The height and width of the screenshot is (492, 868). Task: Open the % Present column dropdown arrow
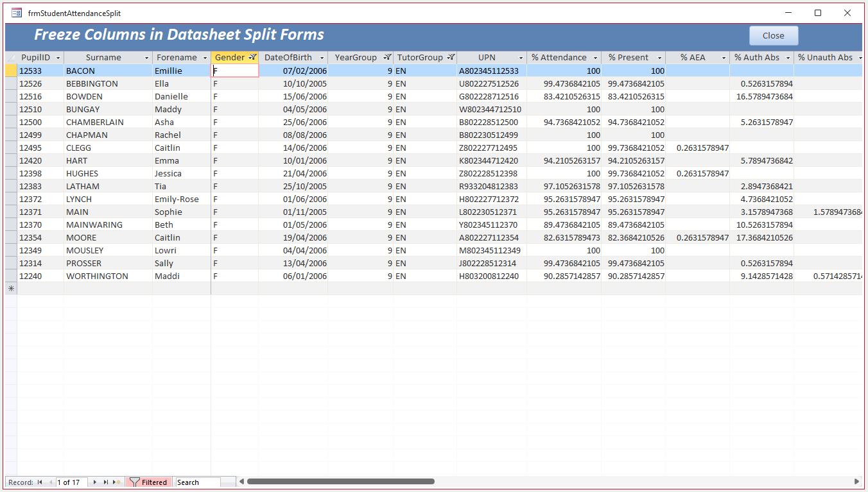(659, 58)
